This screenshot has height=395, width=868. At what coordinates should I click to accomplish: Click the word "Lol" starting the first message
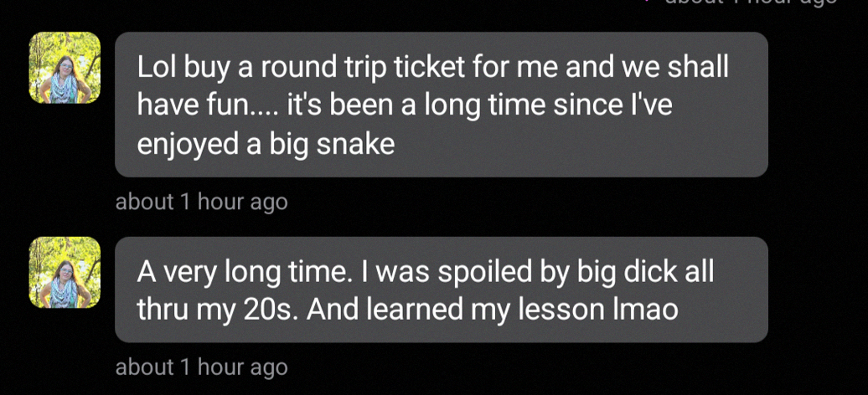tap(157, 67)
